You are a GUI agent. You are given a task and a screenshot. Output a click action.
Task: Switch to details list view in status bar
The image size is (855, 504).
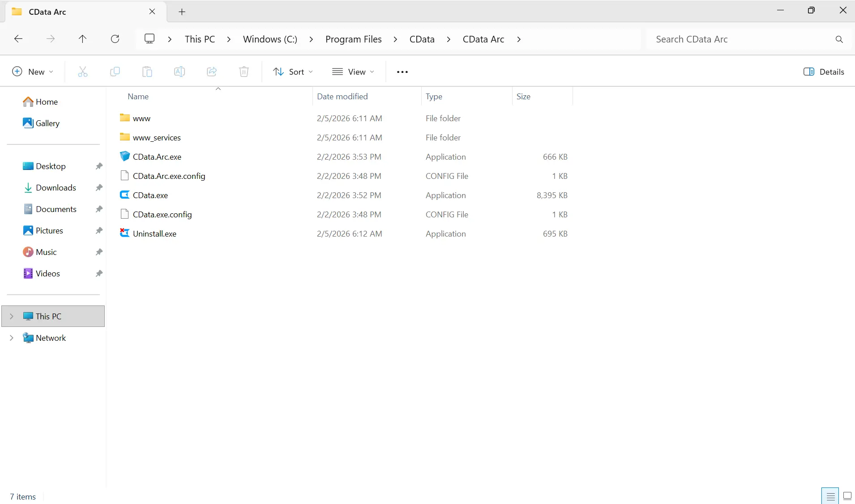point(830,496)
